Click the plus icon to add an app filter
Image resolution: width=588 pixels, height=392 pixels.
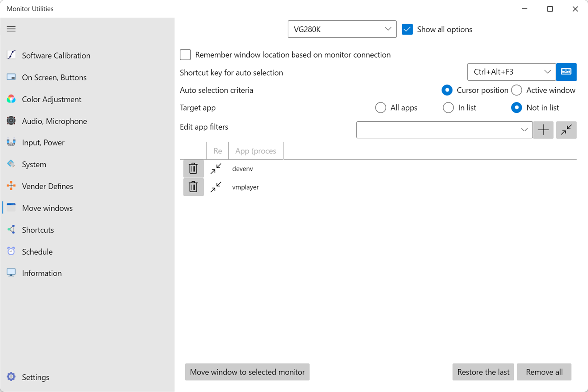[x=543, y=130]
